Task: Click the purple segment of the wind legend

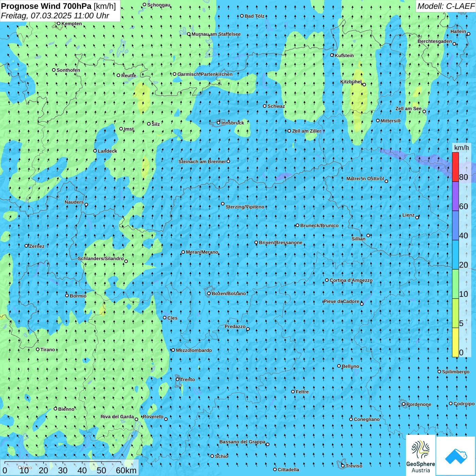Action: pyautogui.click(x=455, y=196)
